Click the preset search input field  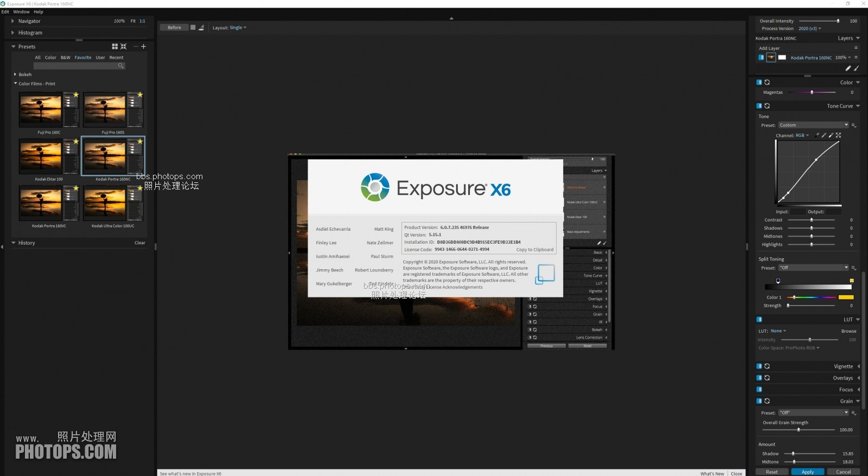tap(79, 66)
